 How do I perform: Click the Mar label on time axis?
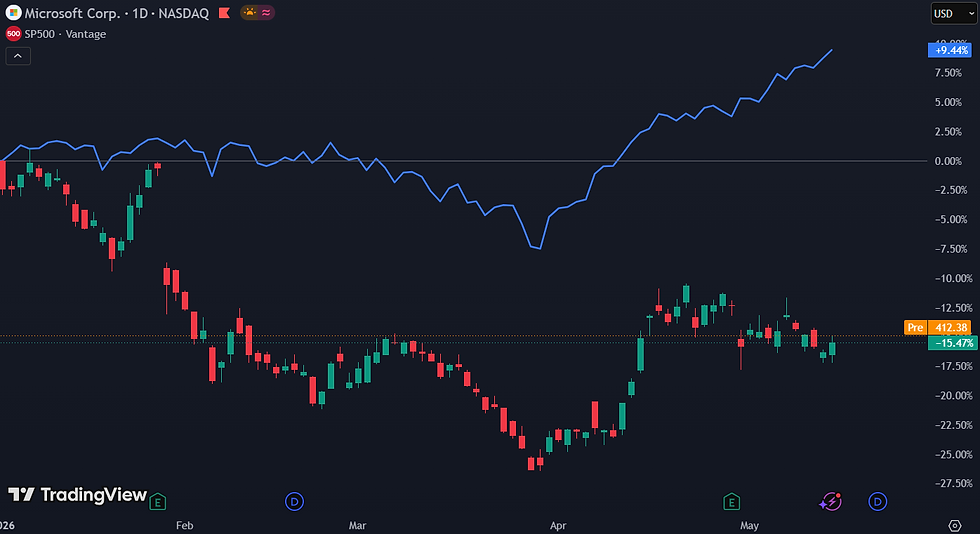point(357,525)
